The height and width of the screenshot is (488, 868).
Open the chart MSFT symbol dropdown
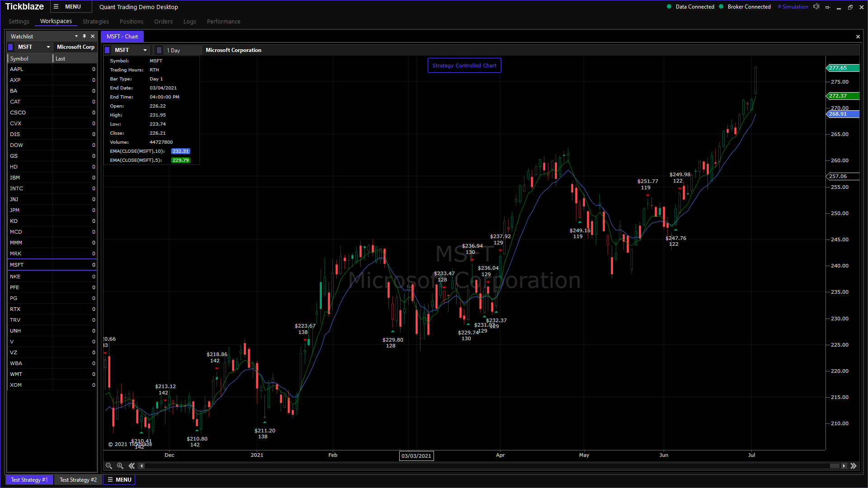145,50
